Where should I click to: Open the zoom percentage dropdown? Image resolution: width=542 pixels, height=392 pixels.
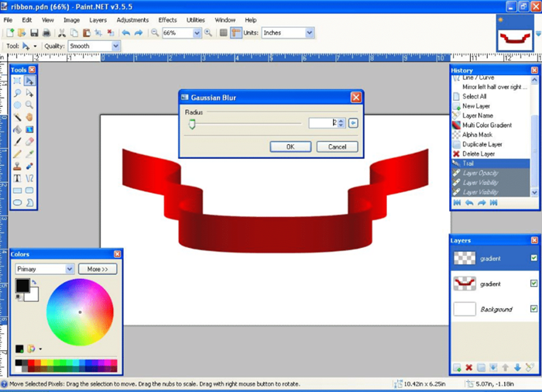click(x=197, y=33)
